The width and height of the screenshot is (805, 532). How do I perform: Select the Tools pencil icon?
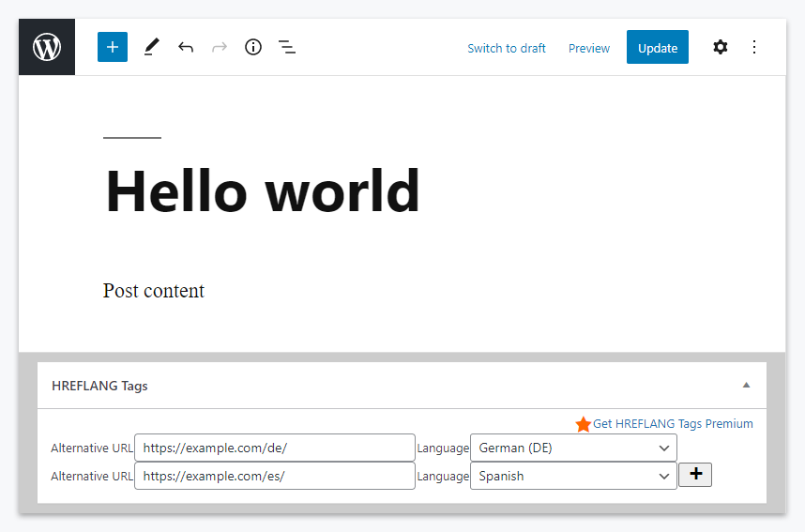click(x=151, y=47)
